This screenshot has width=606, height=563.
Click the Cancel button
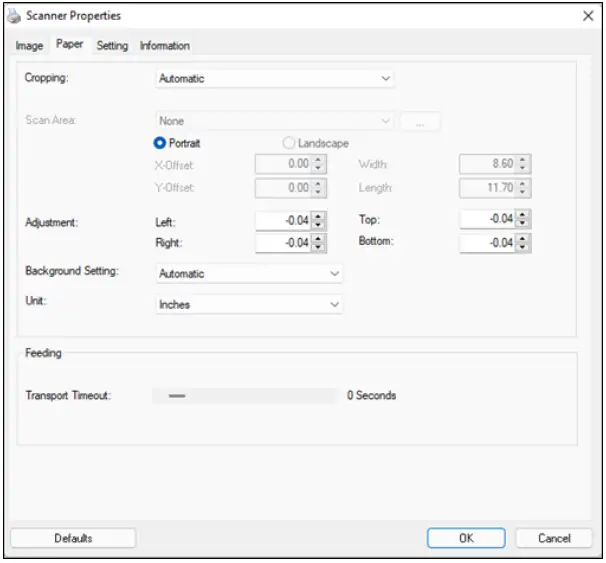coord(554,538)
